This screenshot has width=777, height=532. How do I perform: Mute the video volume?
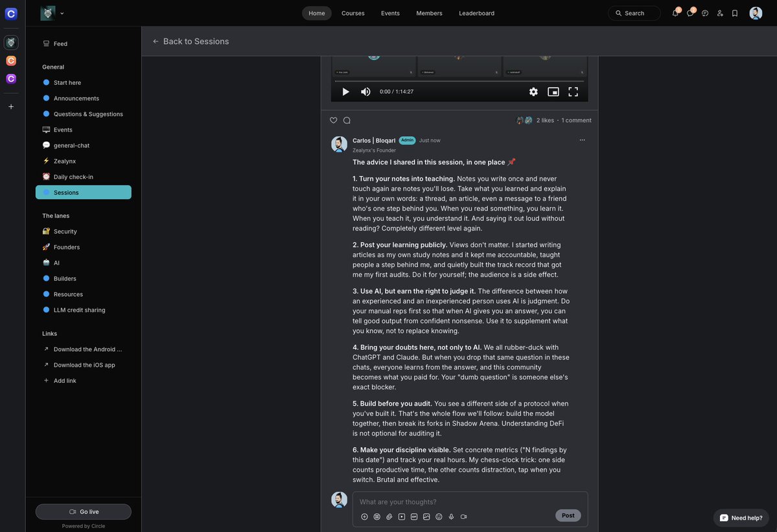click(365, 91)
